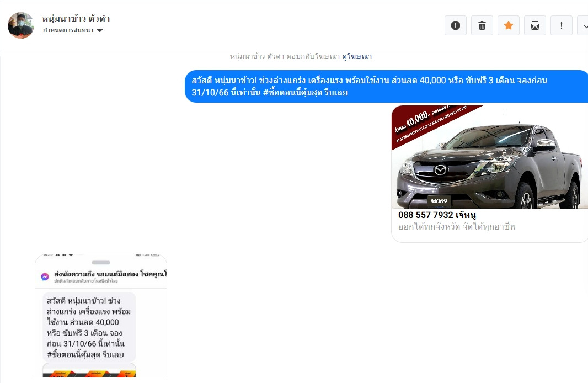Click the 088 557 7932 เจ๊หนู title
Viewport: 588px width, 383px height.
point(437,215)
